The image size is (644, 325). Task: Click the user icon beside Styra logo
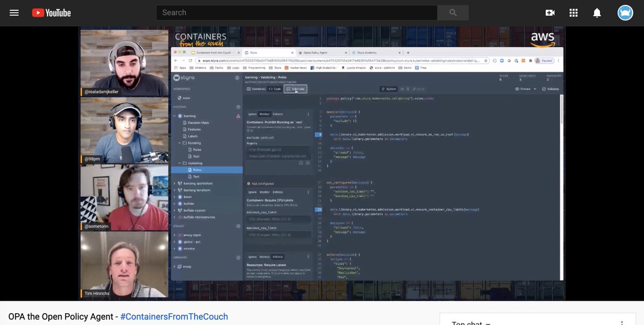237,78
